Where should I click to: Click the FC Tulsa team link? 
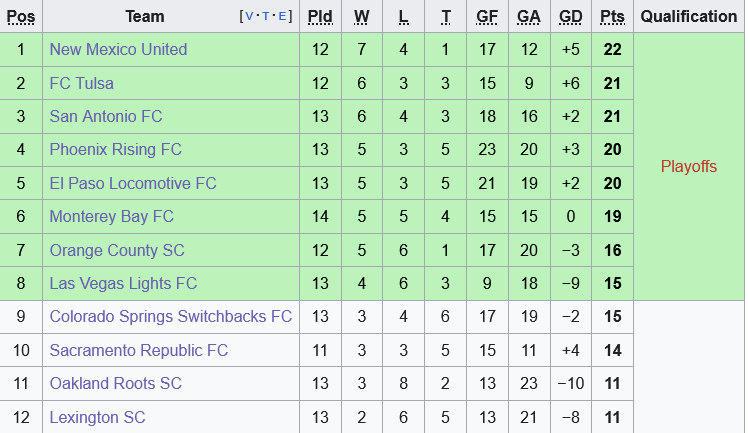[82, 83]
